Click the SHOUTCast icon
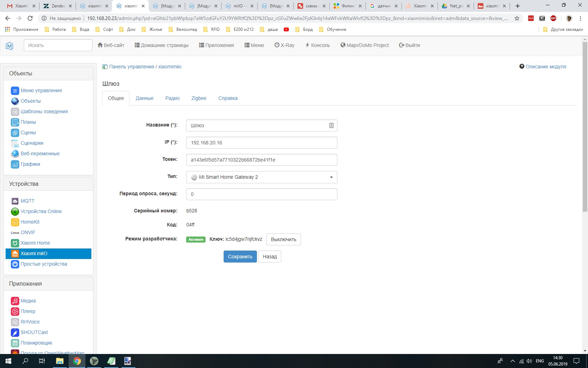The image size is (588, 368). 15,333
